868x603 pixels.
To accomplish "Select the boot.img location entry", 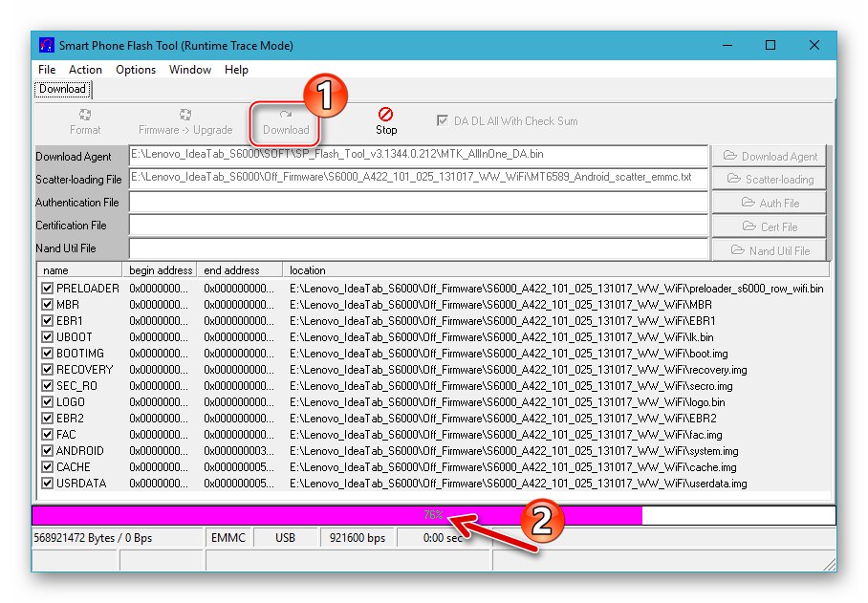I will [x=509, y=354].
